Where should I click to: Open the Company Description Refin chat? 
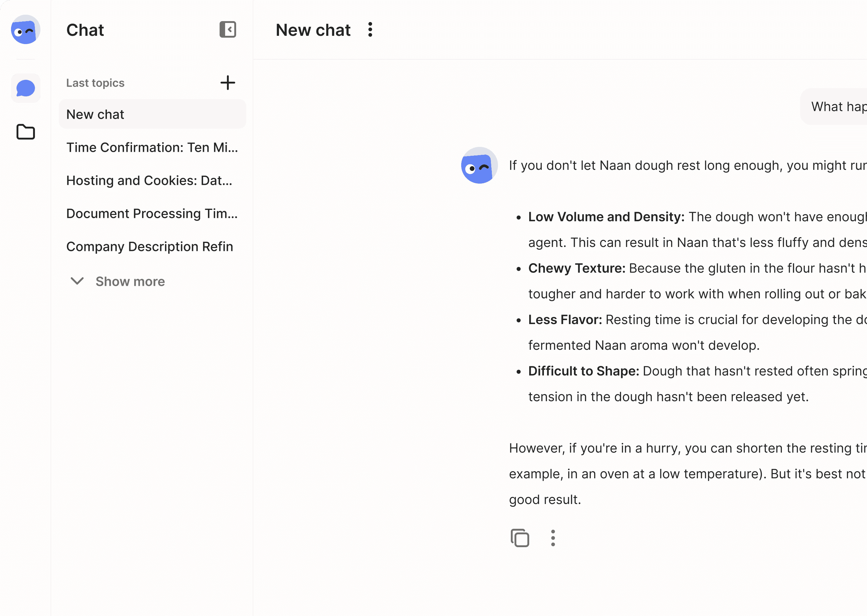point(149,247)
